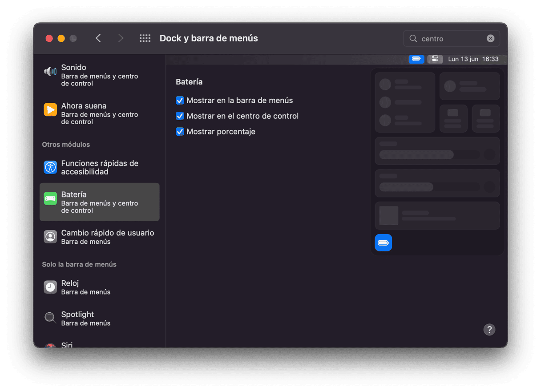This screenshot has width=541, height=392.
Task: Click the Cambio rápido de usuario icon
Action: click(x=50, y=237)
